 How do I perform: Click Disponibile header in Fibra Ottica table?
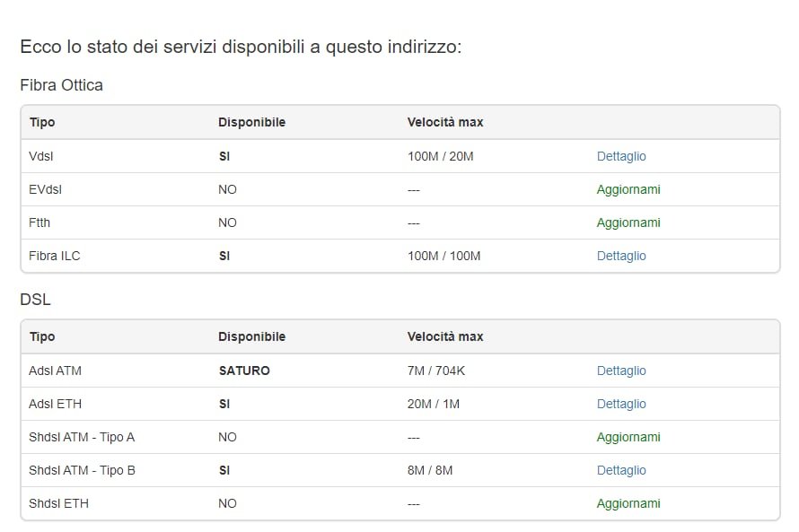(251, 122)
